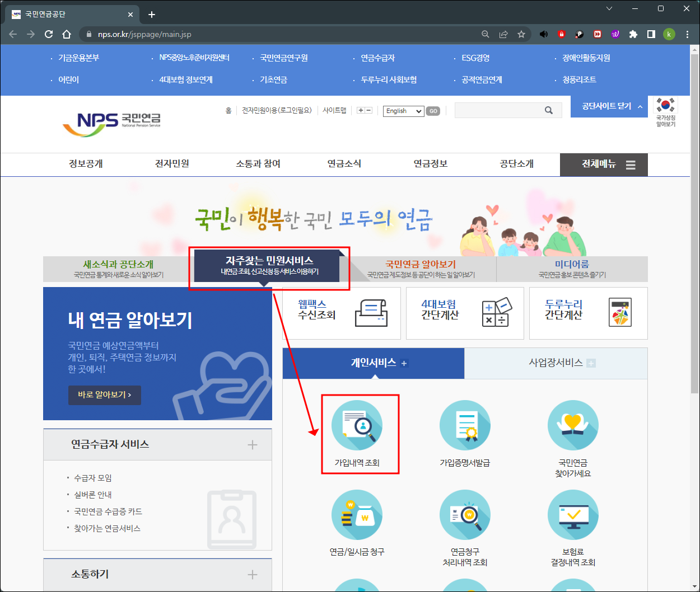Select the 가입증명서발급 certificate icon
Image resolution: width=700 pixels, height=592 pixels.
click(465, 425)
